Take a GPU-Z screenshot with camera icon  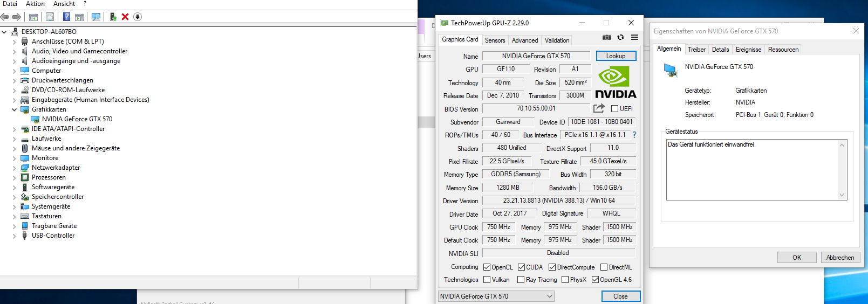(607, 37)
